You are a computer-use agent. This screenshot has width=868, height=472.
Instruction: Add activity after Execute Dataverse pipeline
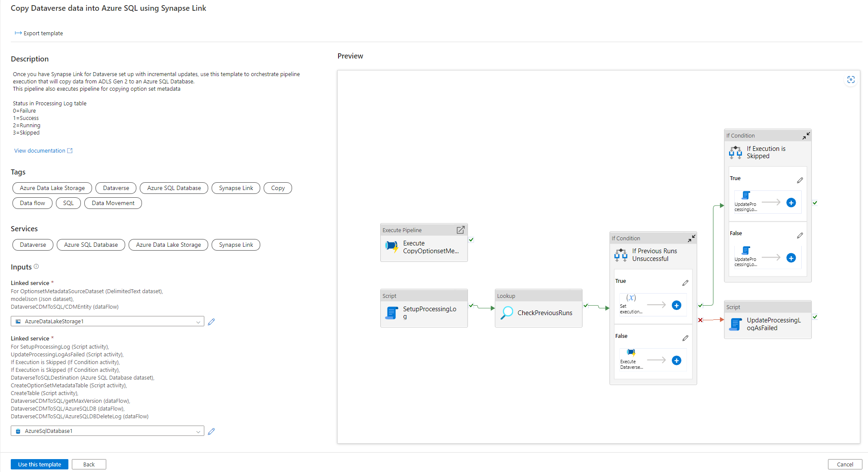tap(677, 360)
